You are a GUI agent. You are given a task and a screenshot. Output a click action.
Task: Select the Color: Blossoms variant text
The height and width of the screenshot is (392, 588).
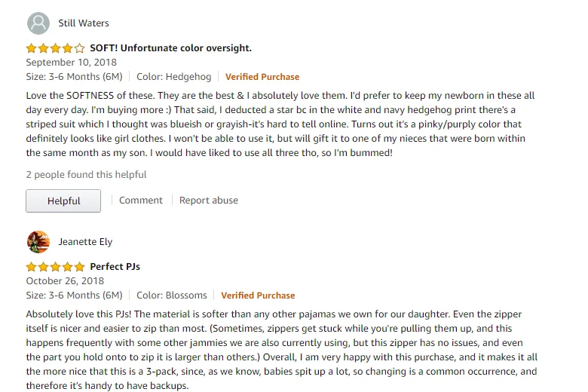tap(173, 296)
